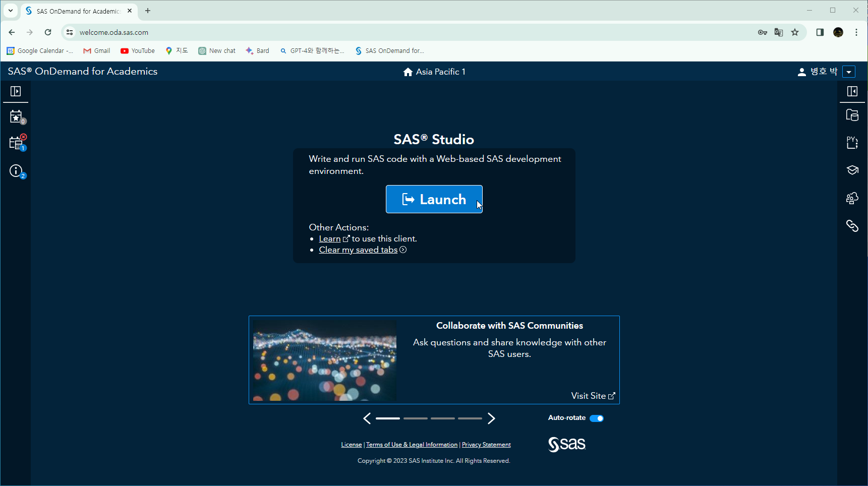
Task: Expand the right sidebar panel
Action: coord(852,91)
